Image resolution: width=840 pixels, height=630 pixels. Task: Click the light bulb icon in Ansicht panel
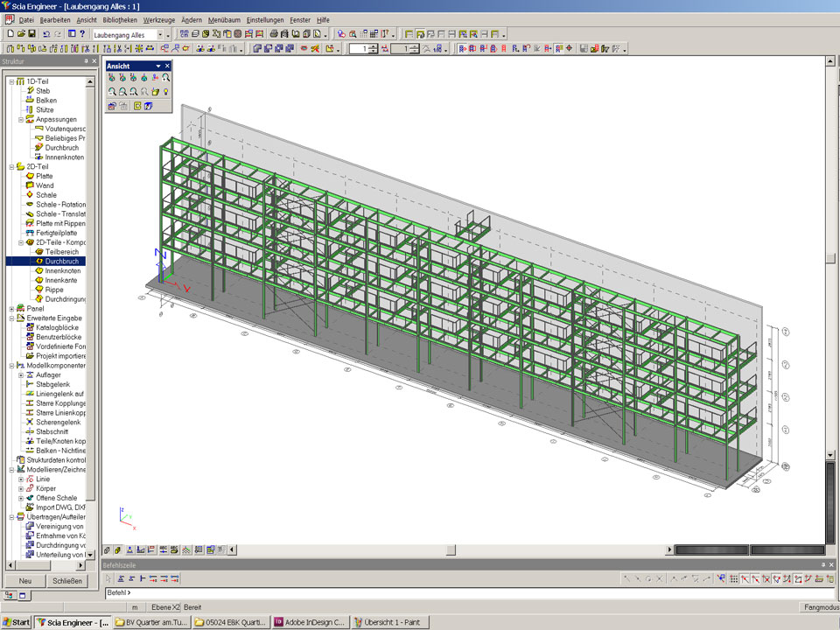click(x=165, y=91)
